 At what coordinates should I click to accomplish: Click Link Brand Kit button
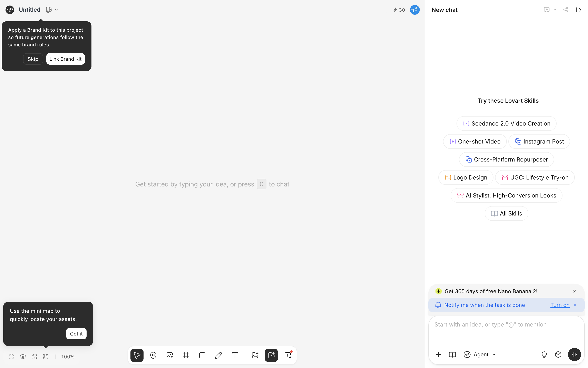pyautogui.click(x=66, y=59)
